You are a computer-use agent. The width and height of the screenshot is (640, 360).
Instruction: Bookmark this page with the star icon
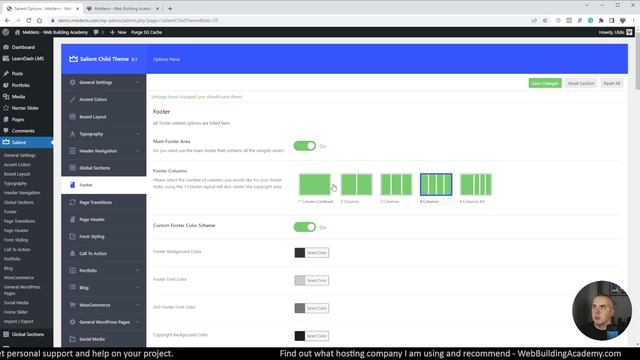545,20
